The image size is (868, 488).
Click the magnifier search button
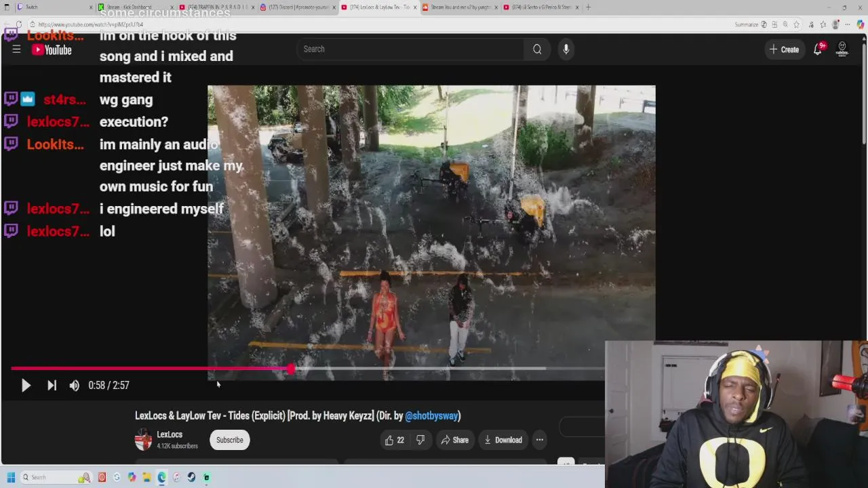537,49
